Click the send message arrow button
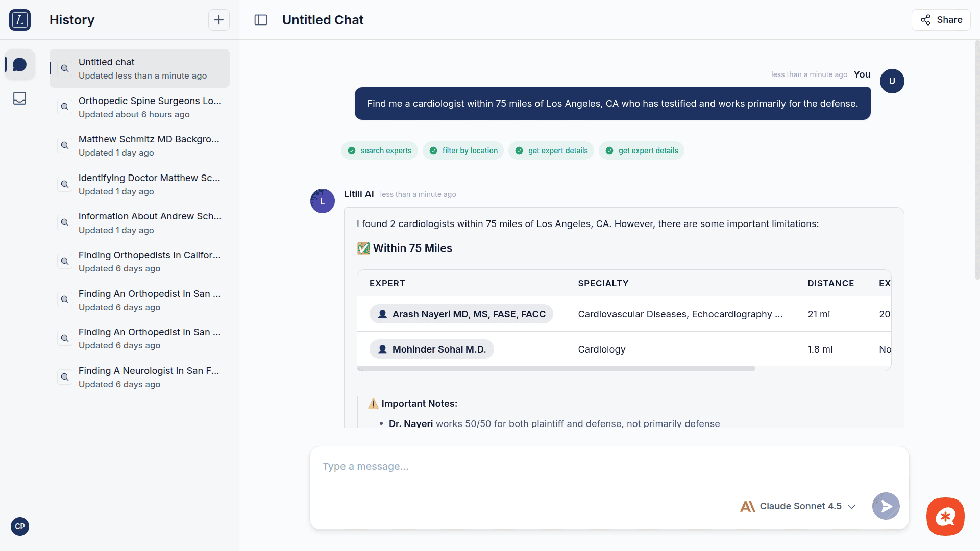980x551 pixels. (x=886, y=506)
